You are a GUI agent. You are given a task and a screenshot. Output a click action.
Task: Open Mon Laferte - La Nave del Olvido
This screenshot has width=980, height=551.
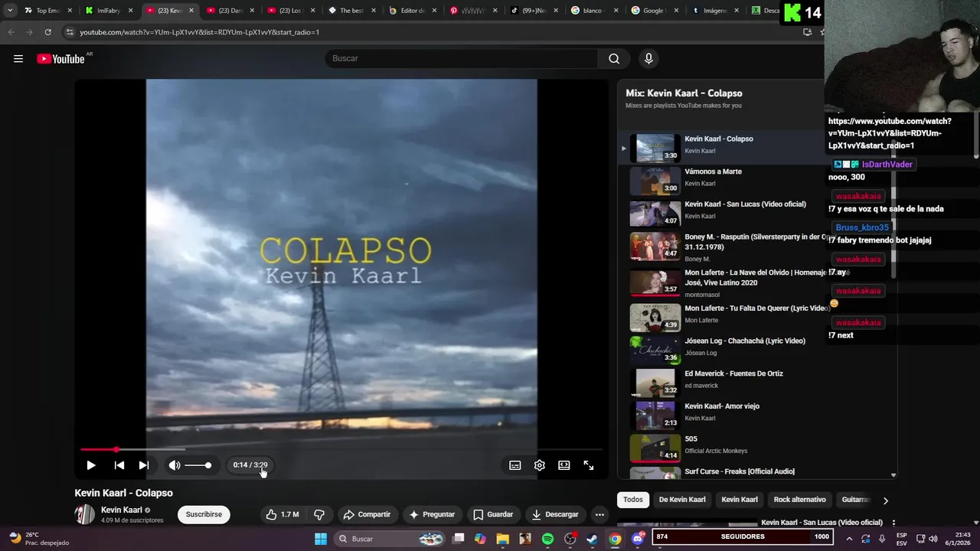720,282
